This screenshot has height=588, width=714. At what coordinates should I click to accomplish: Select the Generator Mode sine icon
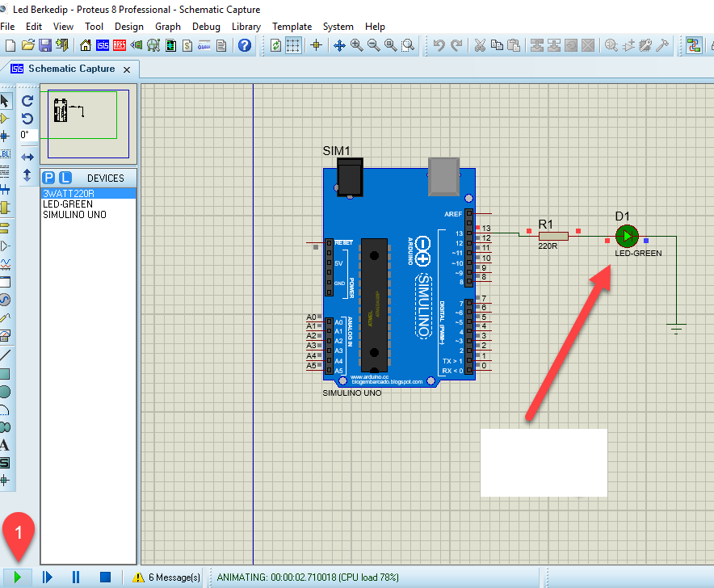[x=5, y=300]
